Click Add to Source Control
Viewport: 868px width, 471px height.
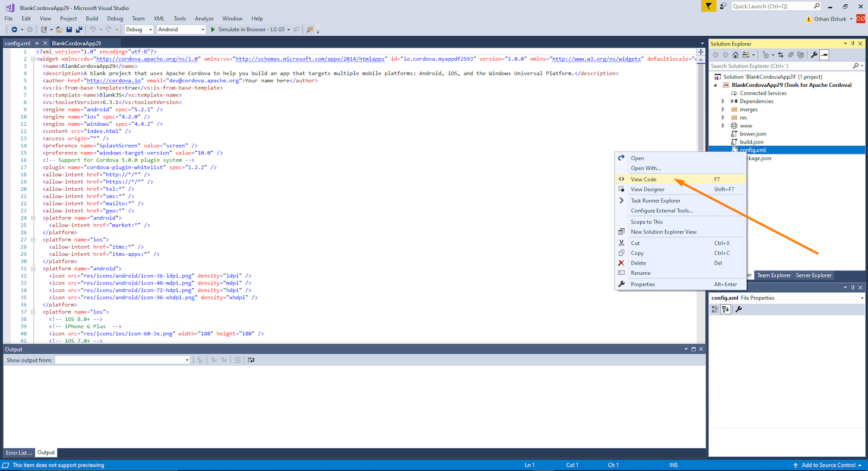(828, 465)
